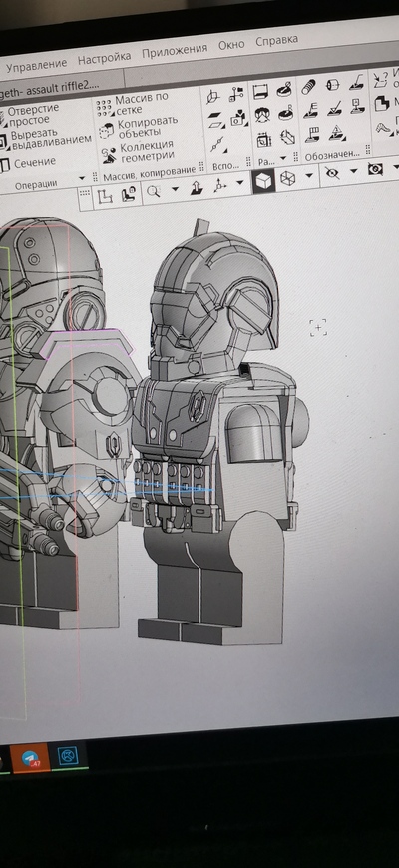
Task: Select the wireframe box dimension icon
Action: (x=287, y=136)
